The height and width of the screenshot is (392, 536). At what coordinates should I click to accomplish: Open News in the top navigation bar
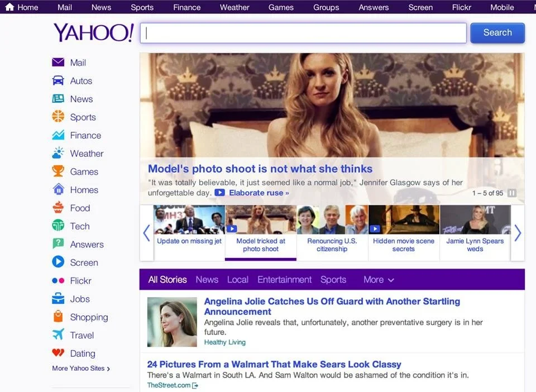point(101,7)
